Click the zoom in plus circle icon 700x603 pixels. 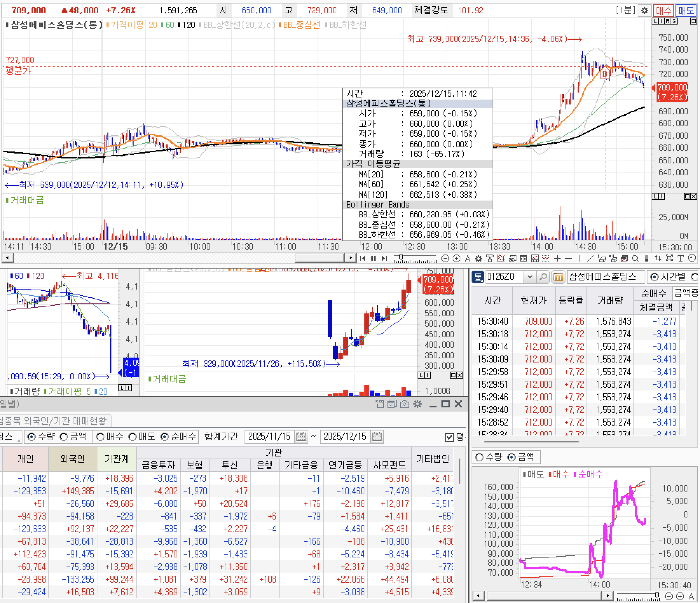point(457,258)
